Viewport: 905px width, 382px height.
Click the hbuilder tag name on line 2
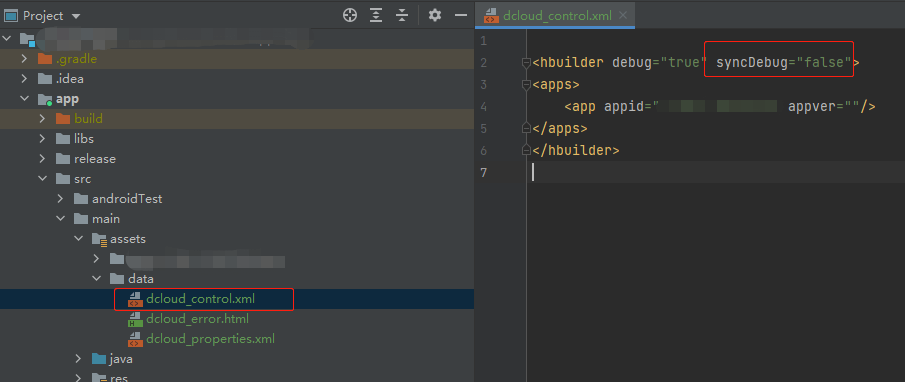click(x=572, y=62)
